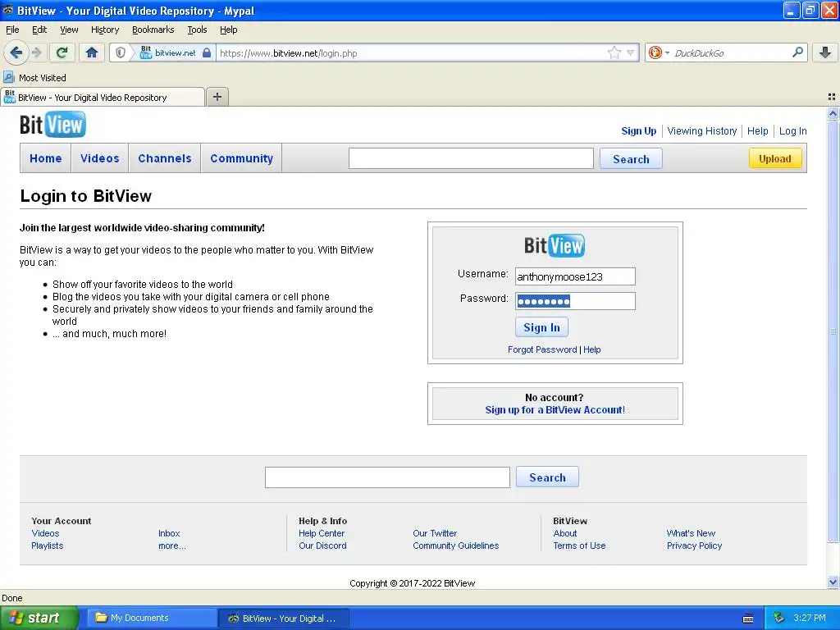Image resolution: width=840 pixels, height=630 pixels.
Task: Open the footer Inbox link
Action: point(169,533)
